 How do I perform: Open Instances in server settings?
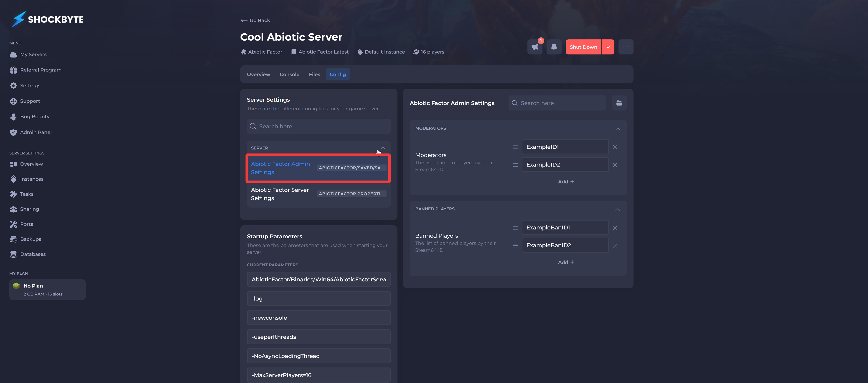(x=27, y=179)
